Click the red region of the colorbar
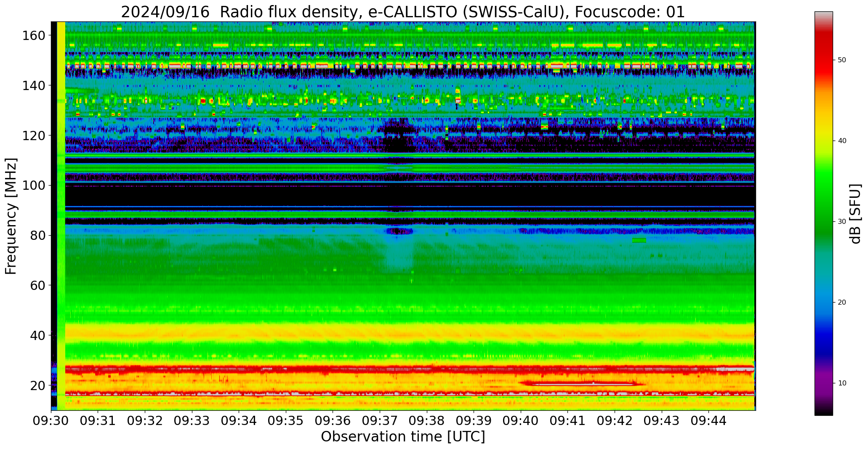Screen dimensions: 868x449 pos(823,55)
